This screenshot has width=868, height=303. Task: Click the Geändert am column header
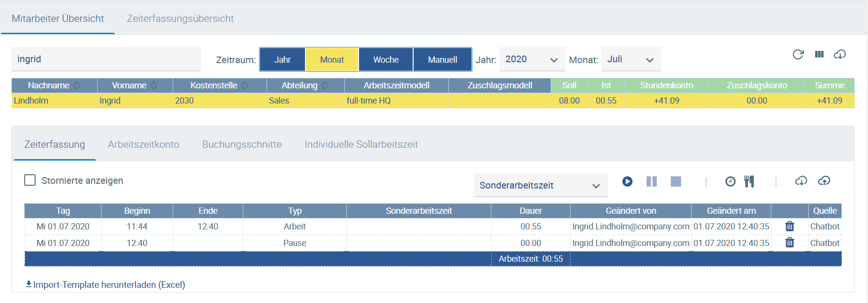tap(731, 211)
